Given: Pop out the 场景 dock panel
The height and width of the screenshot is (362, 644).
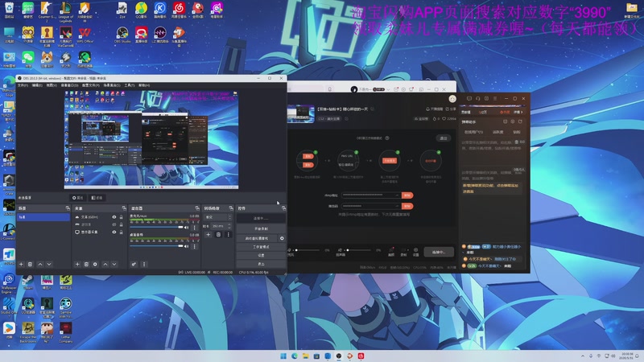Looking at the screenshot, I should 68,208.
